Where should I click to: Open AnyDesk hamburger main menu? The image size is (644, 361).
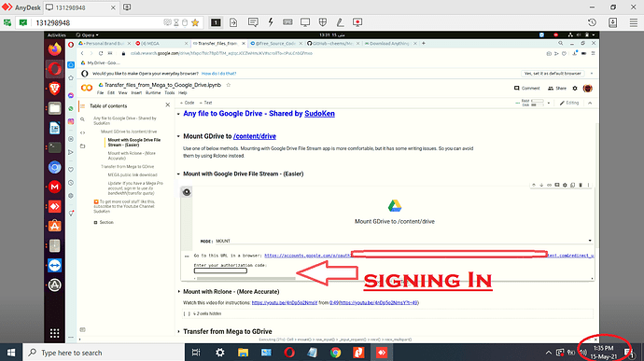pyautogui.click(x=634, y=22)
